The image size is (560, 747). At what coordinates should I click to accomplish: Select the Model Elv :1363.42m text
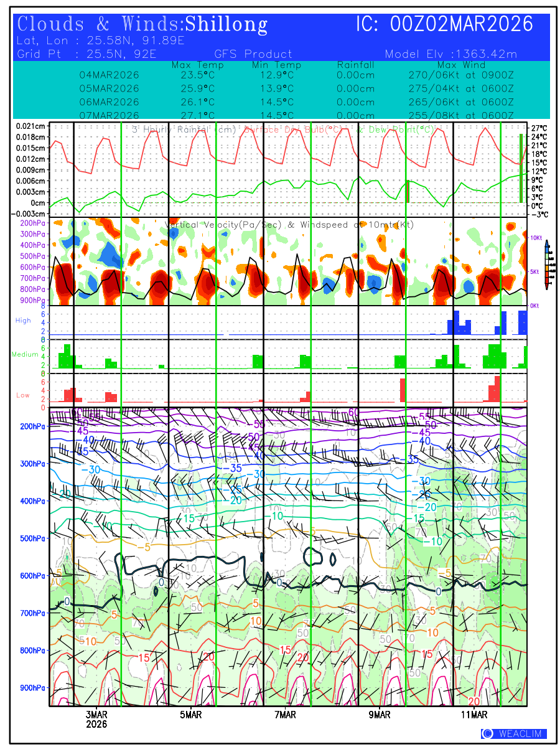click(x=450, y=54)
